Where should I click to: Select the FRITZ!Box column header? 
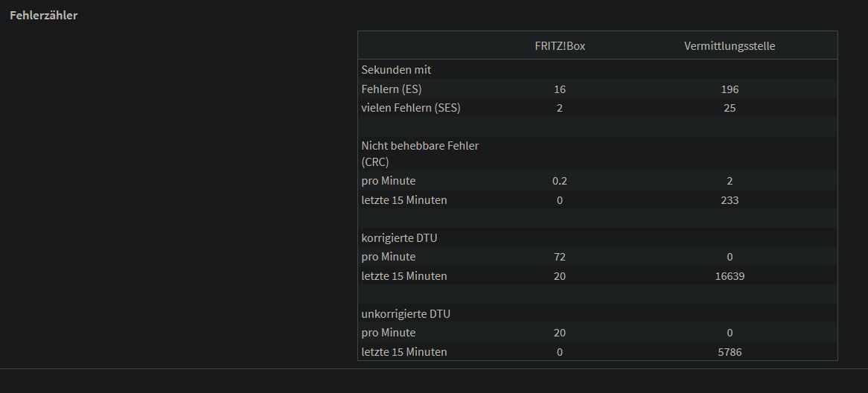tap(560, 46)
